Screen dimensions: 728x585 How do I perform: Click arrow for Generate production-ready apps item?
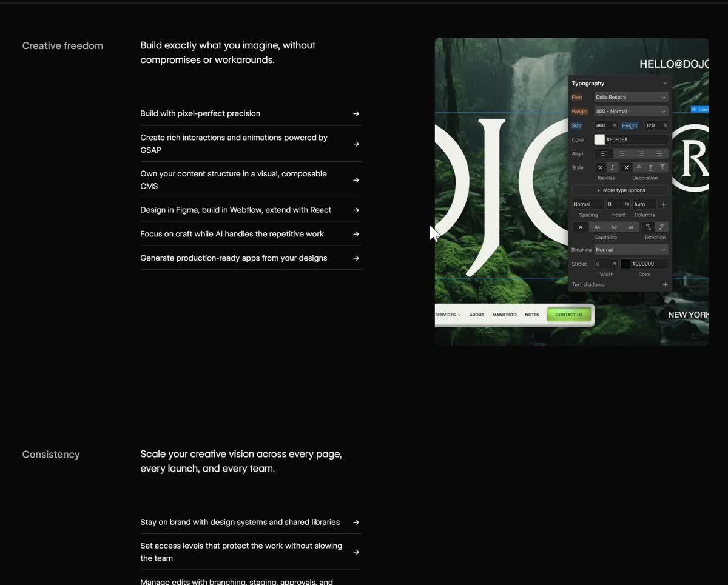pos(356,258)
